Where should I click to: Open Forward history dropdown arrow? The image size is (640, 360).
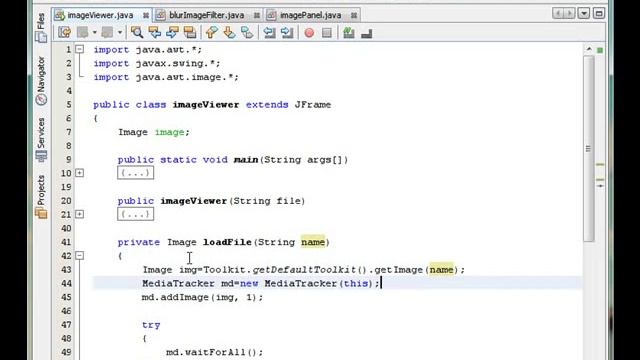click(120, 32)
